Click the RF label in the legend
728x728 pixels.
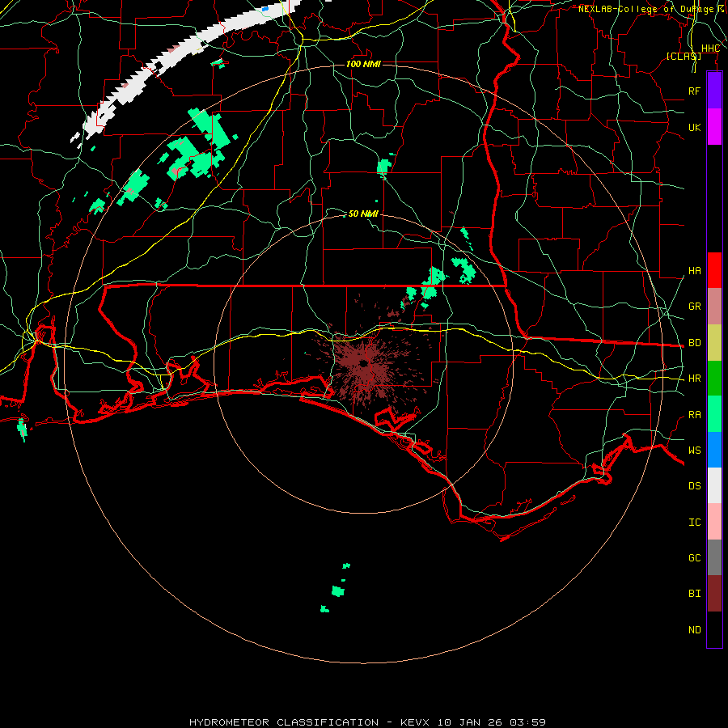click(694, 91)
